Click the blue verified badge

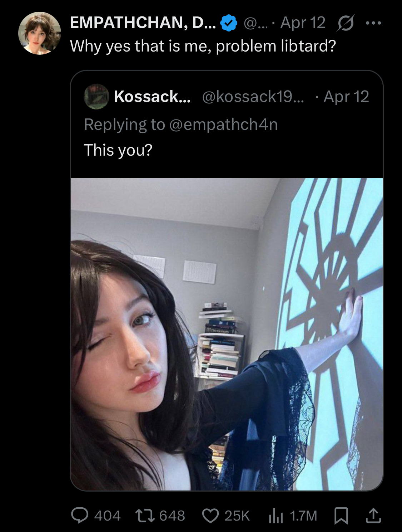pyautogui.click(x=229, y=23)
